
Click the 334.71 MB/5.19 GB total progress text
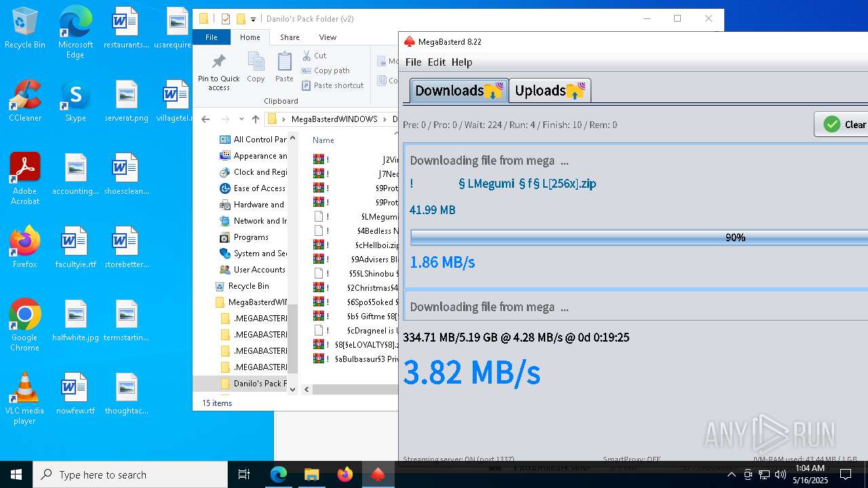coord(516,338)
